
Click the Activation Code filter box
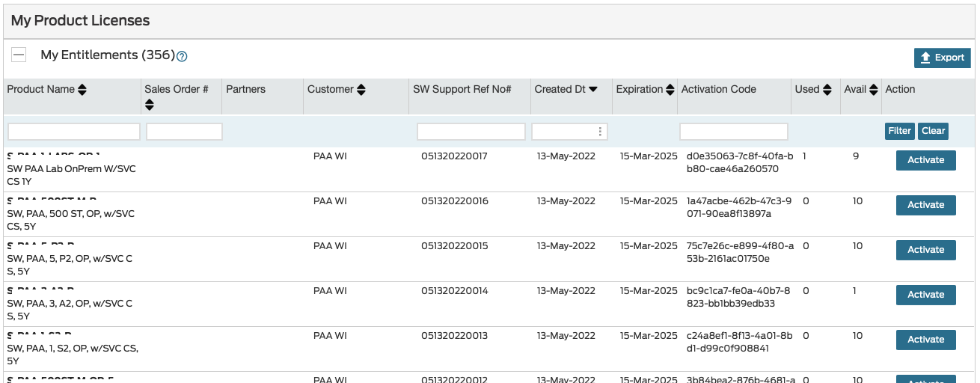point(733,132)
